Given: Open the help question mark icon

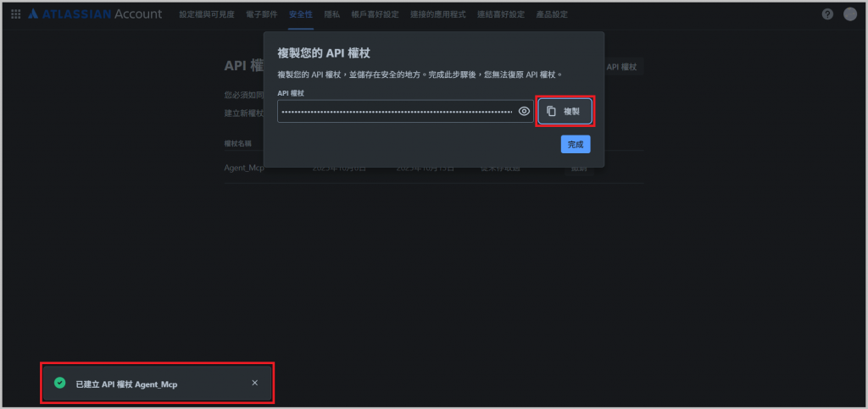Looking at the screenshot, I should coord(827,14).
